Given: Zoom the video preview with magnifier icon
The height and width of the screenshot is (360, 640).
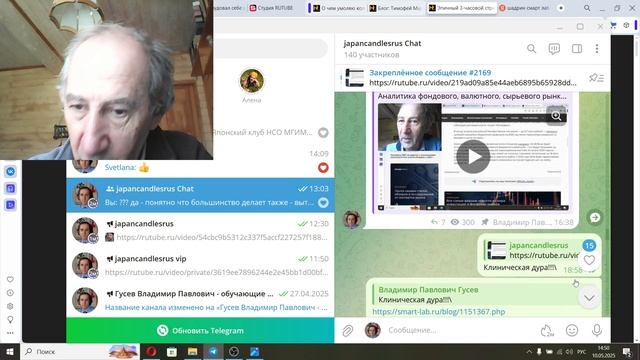Looking at the screenshot, I should click(556, 116).
